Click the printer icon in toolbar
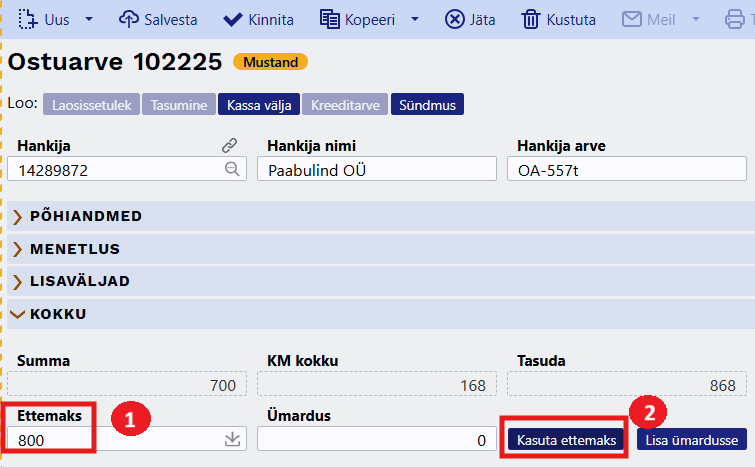The width and height of the screenshot is (755, 467). (x=735, y=20)
